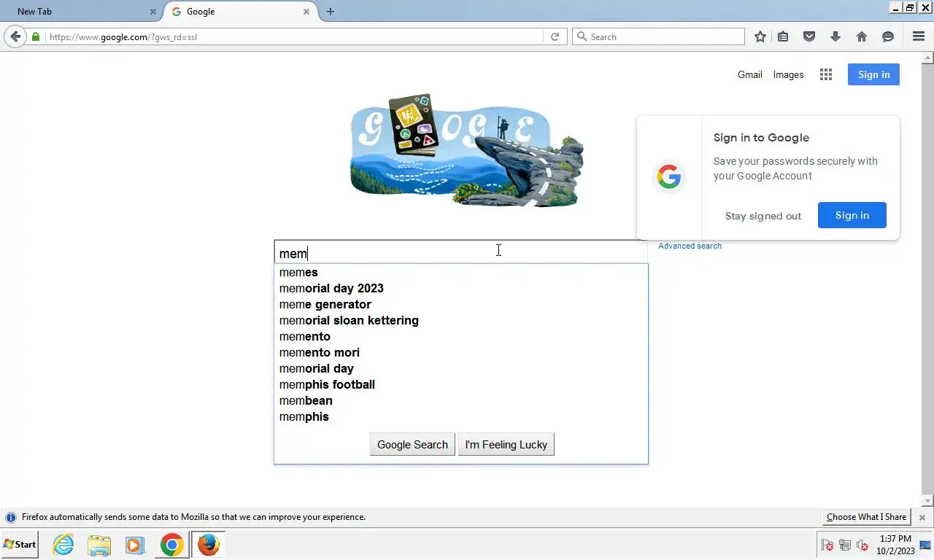The height and width of the screenshot is (560, 934).
Task: Click the top-right blue Sign in button
Action: click(x=873, y=74)
